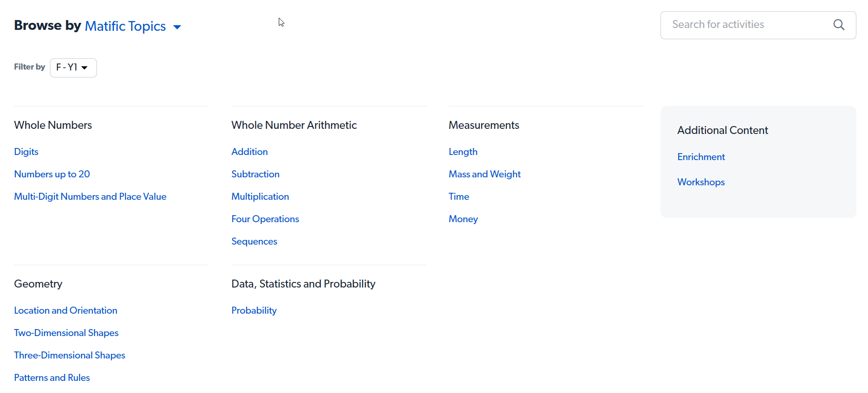Browse Multiplication activities
868x393 pixels.
click(260, 196)
